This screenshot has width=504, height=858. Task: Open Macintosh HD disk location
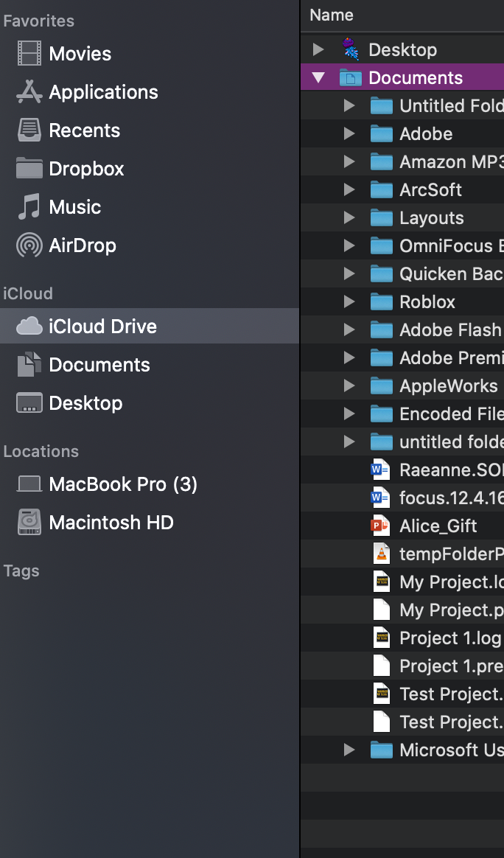coord(111,523)
